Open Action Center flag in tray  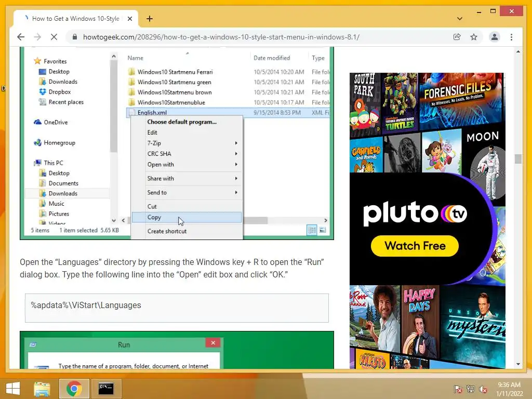point(458,389)
